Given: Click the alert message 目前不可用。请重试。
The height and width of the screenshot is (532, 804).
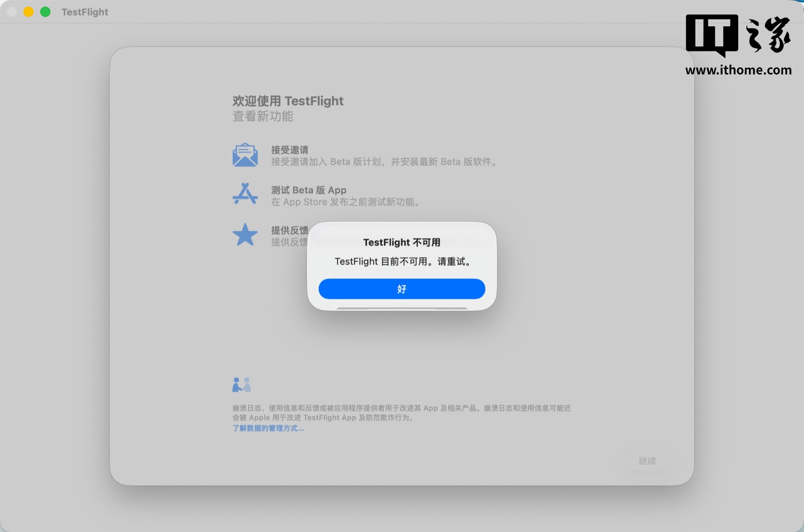Looking at the screenshot, I should (403, 261).
